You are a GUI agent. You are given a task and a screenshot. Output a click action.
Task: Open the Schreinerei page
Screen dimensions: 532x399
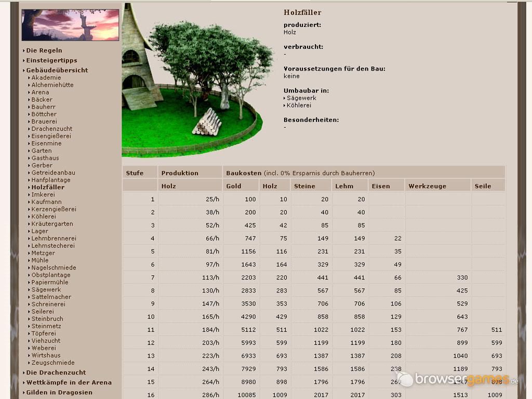tap(48, 304)
